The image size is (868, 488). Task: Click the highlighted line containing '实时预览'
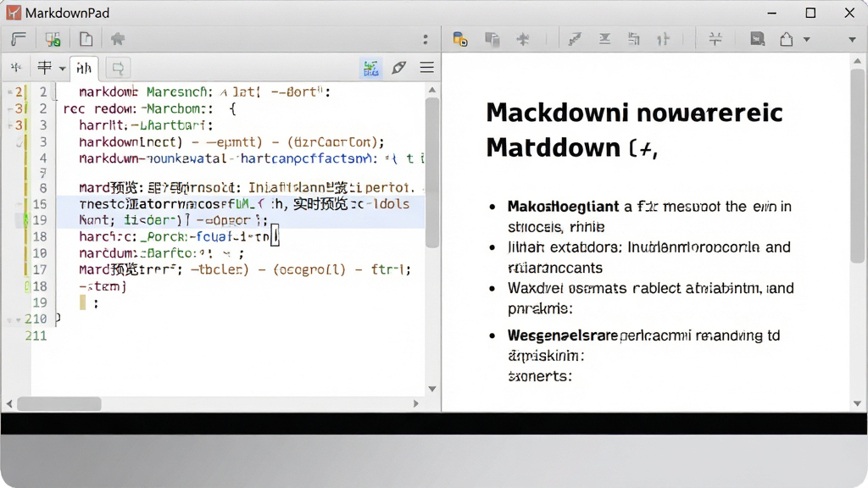tap(243, 204)
